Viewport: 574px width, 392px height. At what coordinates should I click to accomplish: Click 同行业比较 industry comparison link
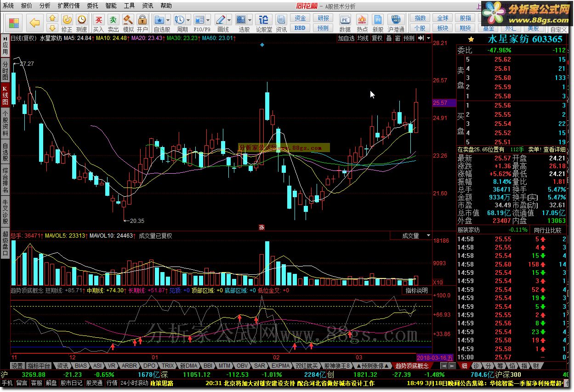click(548, 230)
